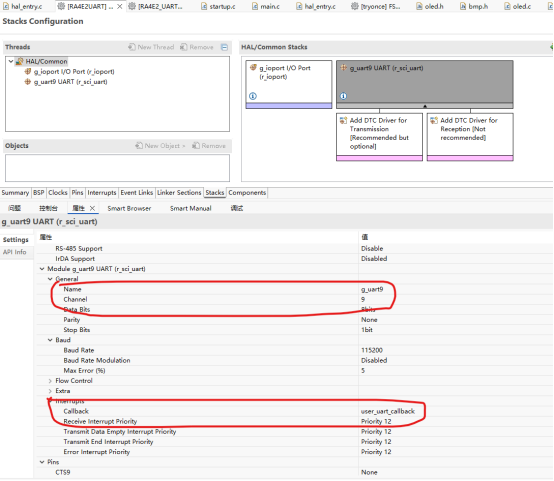Click the module icon on the g_uart9 stack block
This screenshot has height=481, width=554.
[x=343, y=68]
